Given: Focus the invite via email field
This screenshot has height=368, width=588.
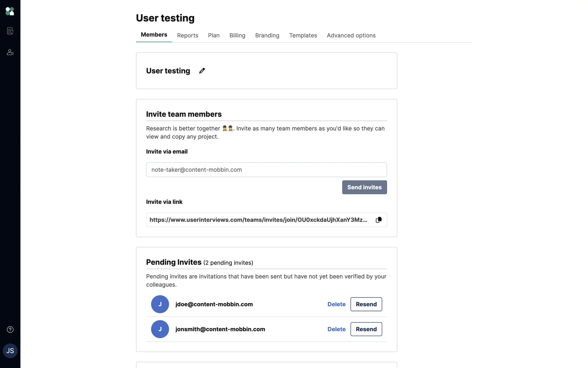Looking at the screenshot, I should point(266,170).
